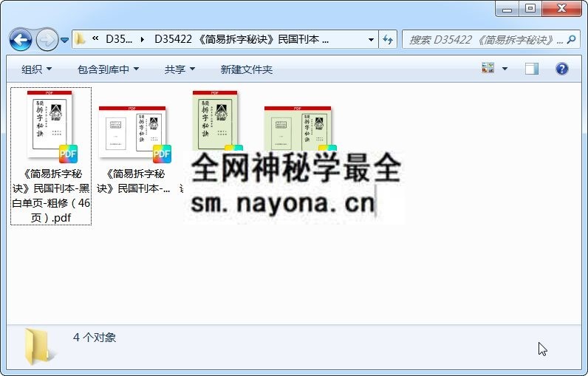Click the truncated name 《简易拆字秘诀》民国刊本-...
The image size is (588, 376).
(x=134, y=181)
